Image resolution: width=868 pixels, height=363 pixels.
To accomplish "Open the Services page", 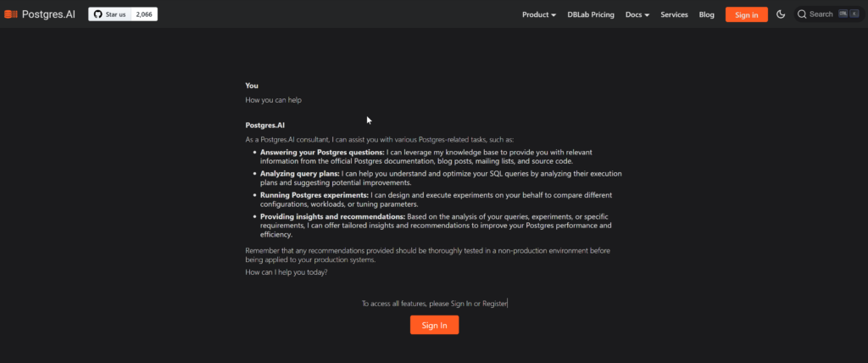I will click(x=674, y=14).
